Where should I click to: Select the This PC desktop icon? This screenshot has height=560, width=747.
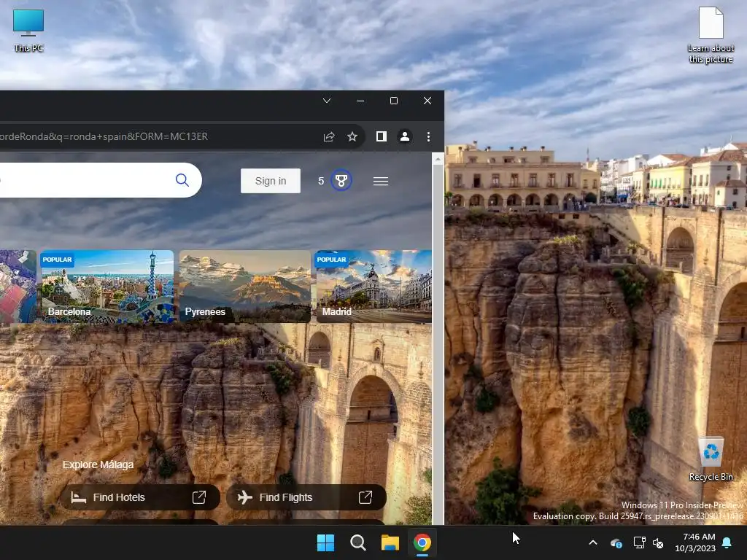point(28,30)
